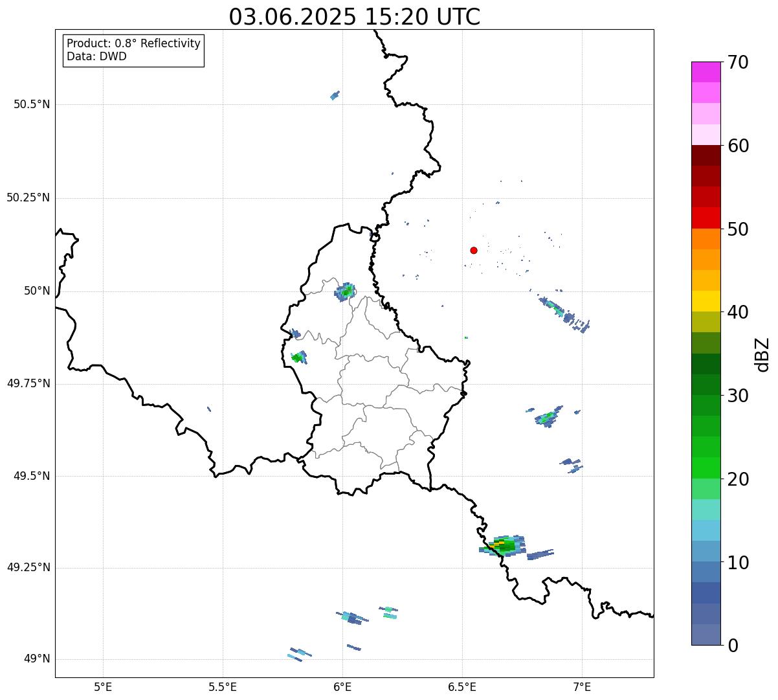The height and width of the screenshot is (700, 778).
Task: Click the latitude label 49.5°N
Action: tap(32, 476)
